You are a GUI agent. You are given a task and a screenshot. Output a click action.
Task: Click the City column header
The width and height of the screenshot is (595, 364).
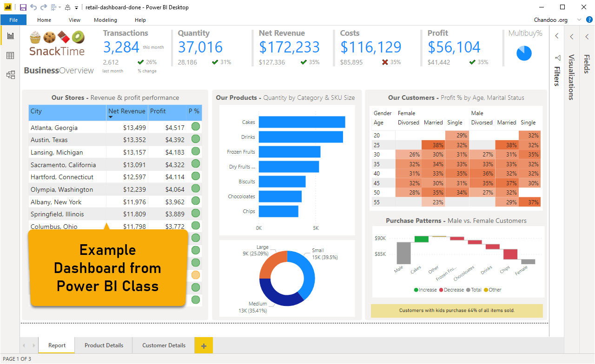coord(67,113)
